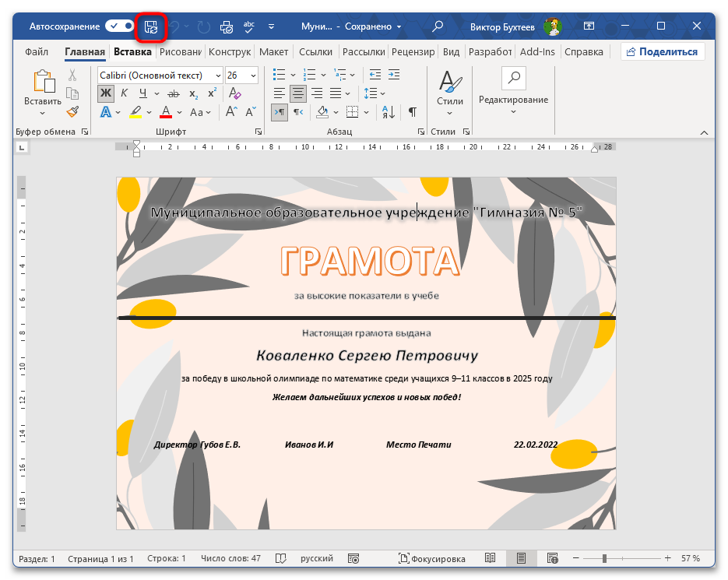Screen dimensions: 728x580
Task: Toggle show paragraph marks ¶
Action: (x=413, y=112)
